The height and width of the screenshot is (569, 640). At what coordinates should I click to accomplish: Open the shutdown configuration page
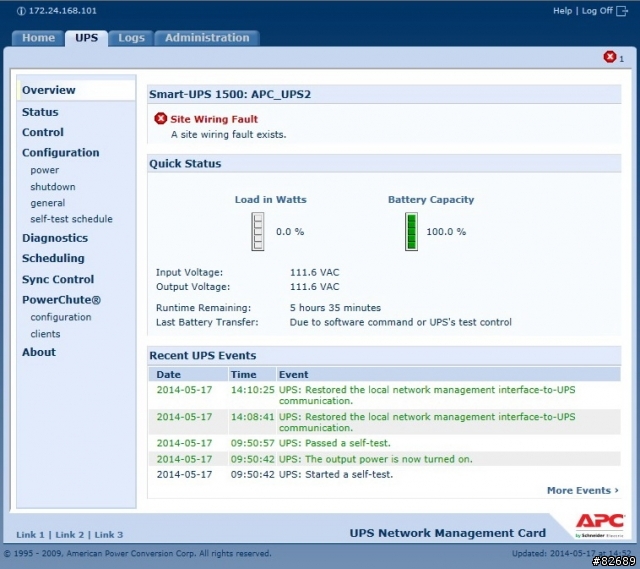53,187
